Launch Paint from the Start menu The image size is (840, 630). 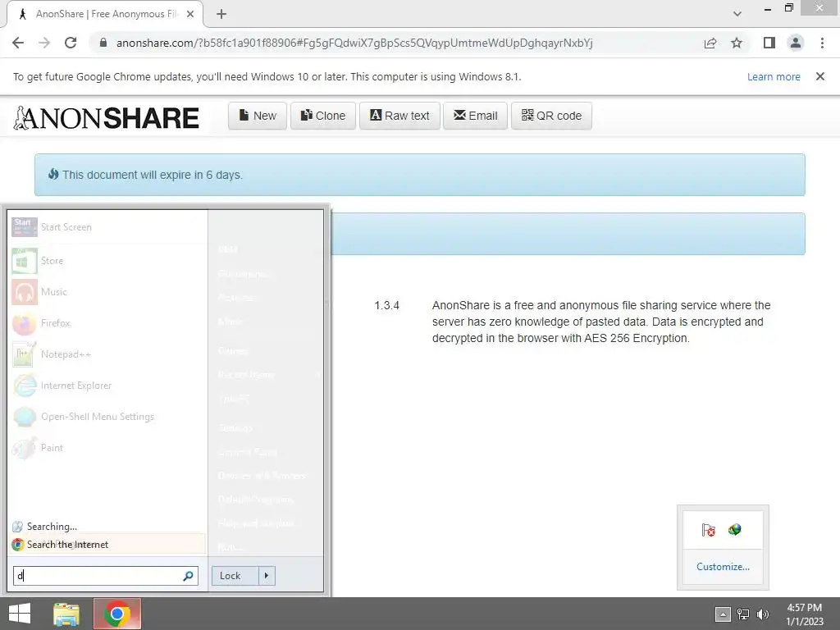point(25,448)
